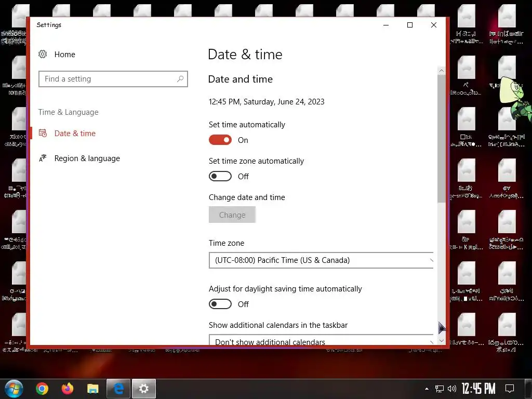Toggle Adjust for daylight saving time switch

coord(220,304)
